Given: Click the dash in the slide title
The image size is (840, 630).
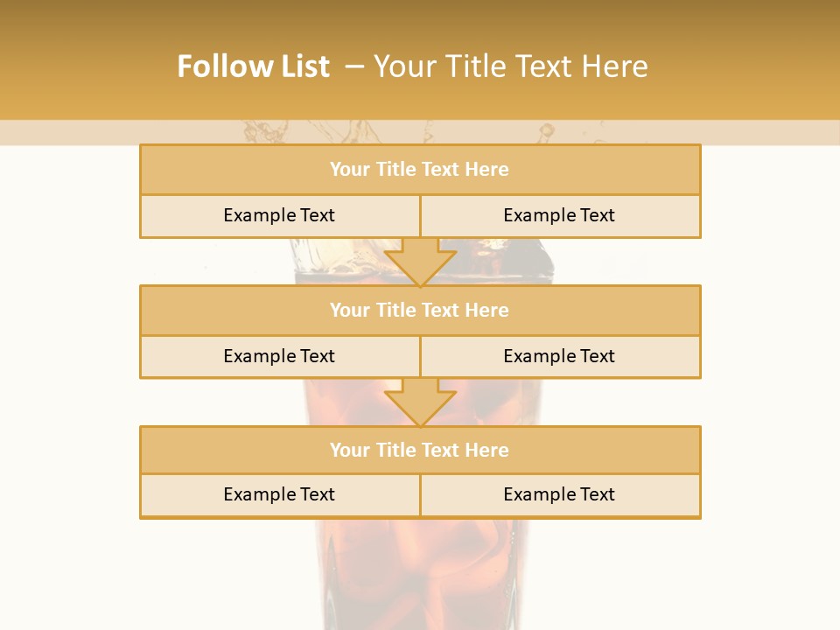Looking at the screenshot, I should [354, 66].
